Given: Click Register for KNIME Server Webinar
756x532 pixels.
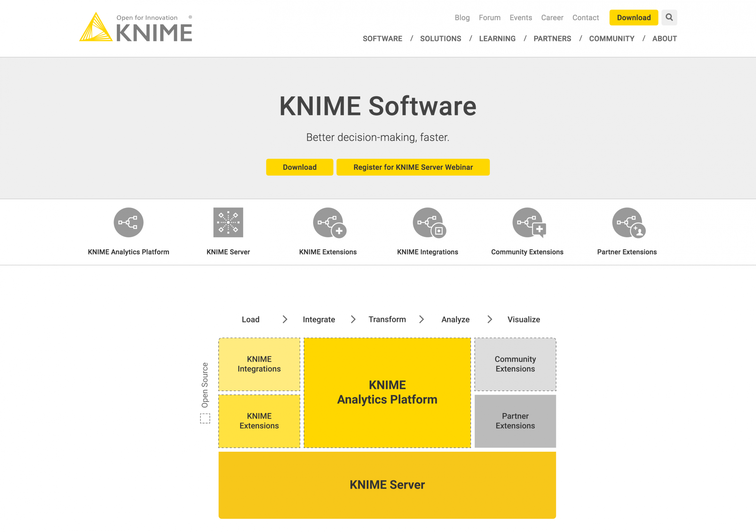Looking at the screenshot, I should click(412, 167).
